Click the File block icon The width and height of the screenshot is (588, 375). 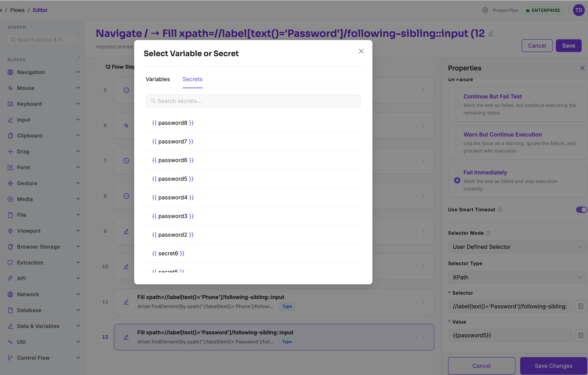coord(10,215)
